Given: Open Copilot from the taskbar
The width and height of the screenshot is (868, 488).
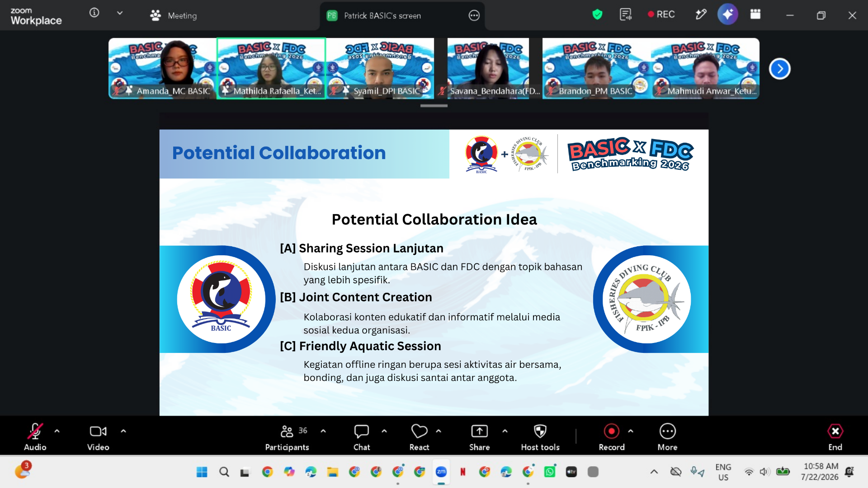Looking at the screenshot, I should pyautogui.click(x=289, y=472).
